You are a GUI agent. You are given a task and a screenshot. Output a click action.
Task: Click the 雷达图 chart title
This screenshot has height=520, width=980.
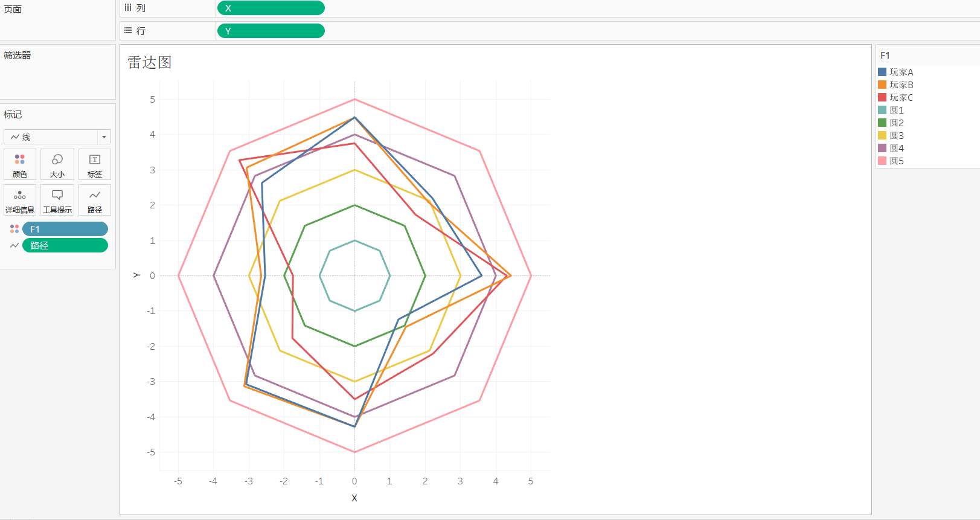(150, 62)
